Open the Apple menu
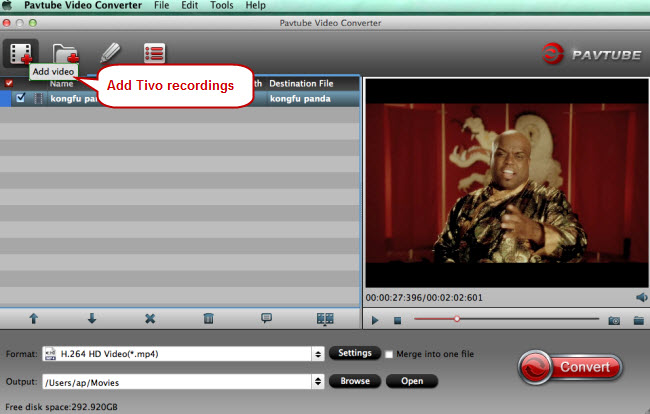Viewport: 650px width, 414px height. tap(7, 5)
